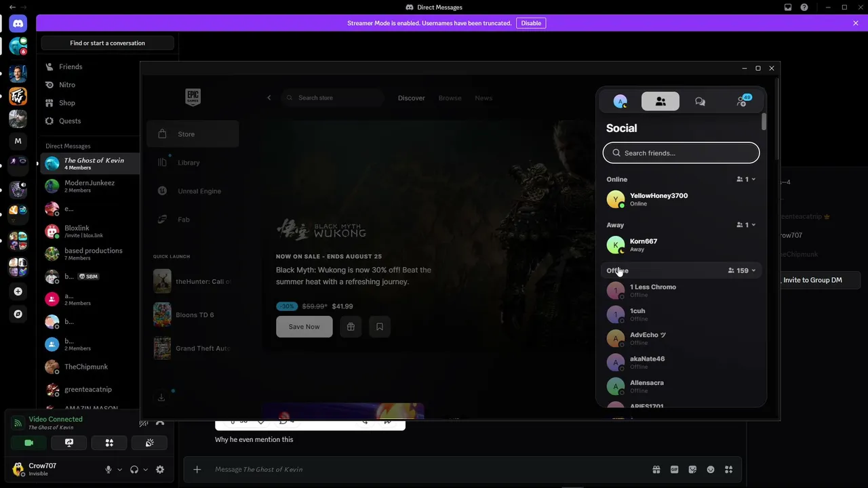Launch theHunter from quick launch
The width and height of the screenshot is (868, 488).
pyautogui.click(x=193, y=281)
